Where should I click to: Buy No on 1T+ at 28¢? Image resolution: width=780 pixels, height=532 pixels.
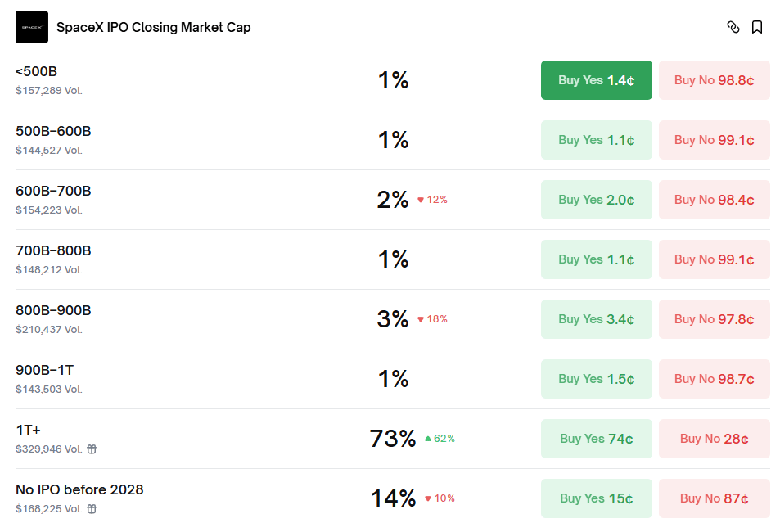click(x=714, y=439)
